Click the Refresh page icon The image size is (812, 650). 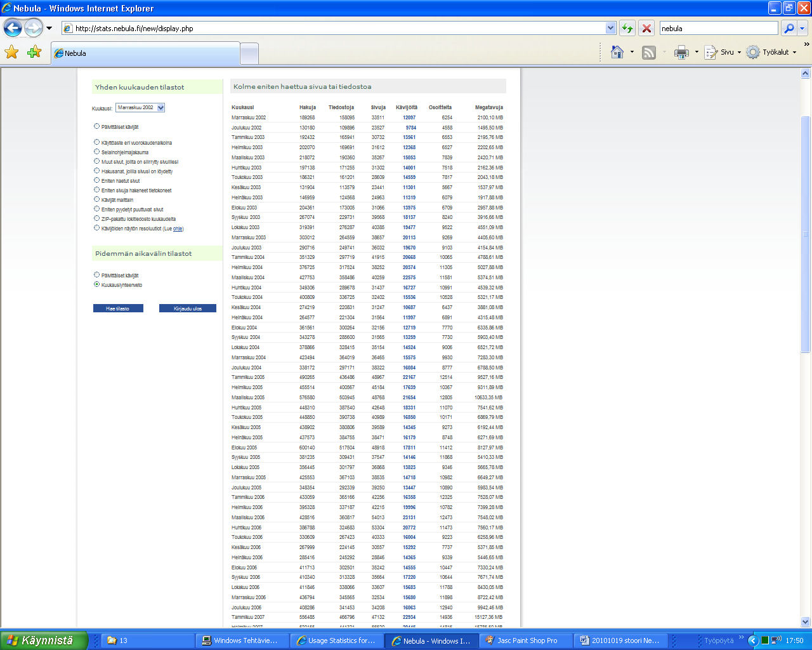pyautogui.click(x=627, y=28)
